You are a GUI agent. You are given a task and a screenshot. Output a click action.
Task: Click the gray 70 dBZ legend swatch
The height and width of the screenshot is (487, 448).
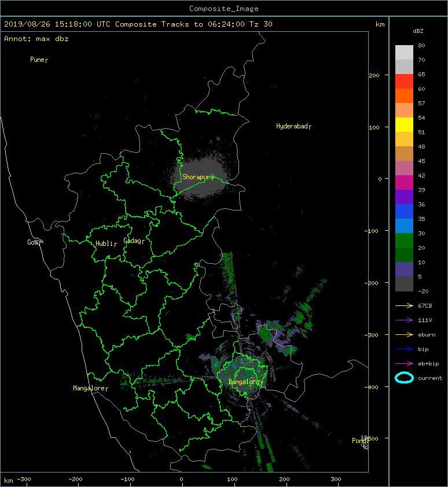[x=404, y=67]
